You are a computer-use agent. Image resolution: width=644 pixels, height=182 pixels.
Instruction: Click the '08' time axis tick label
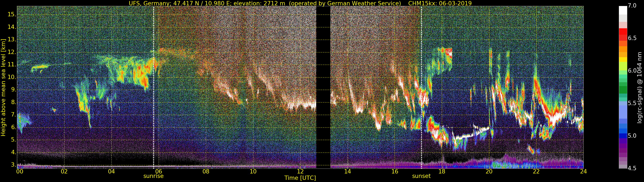pos(206,172)
